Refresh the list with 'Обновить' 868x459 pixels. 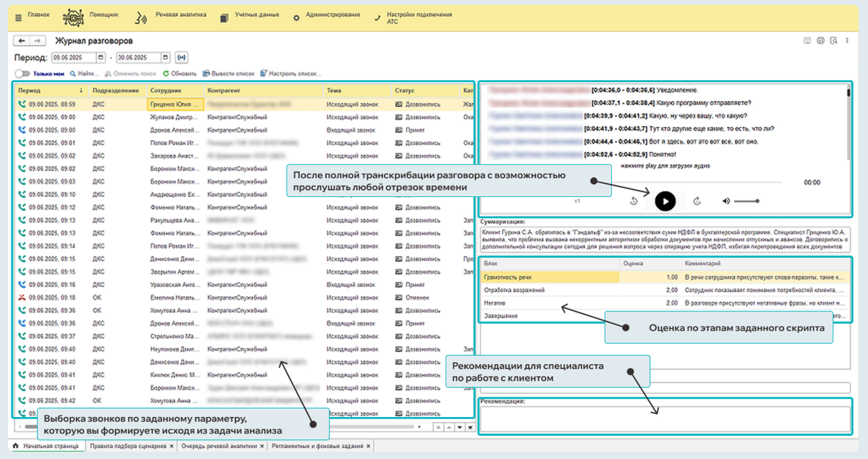pos(180,73)
